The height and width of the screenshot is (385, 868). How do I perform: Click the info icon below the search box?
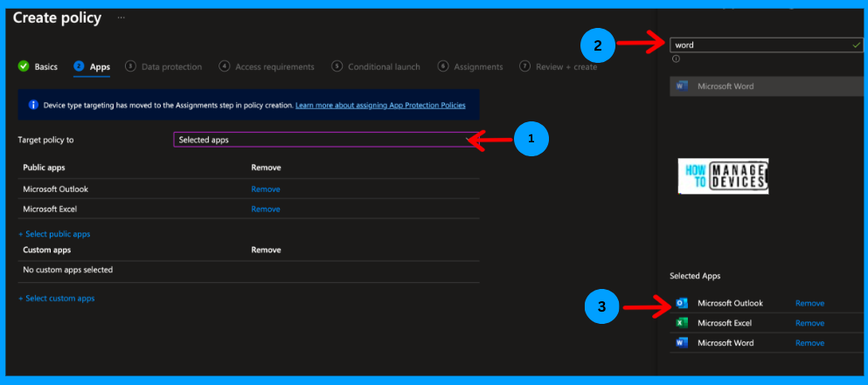[676, 59]
